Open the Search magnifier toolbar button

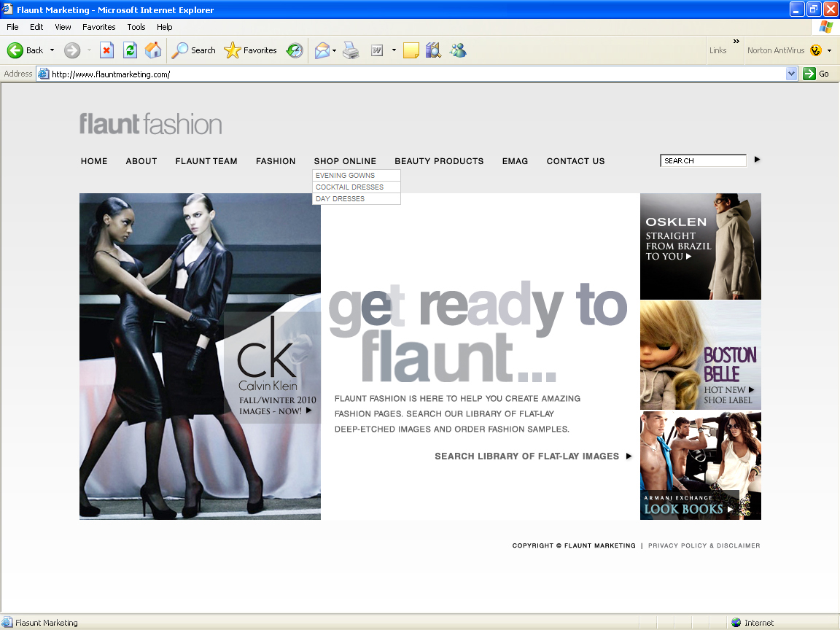coord(193,50)
